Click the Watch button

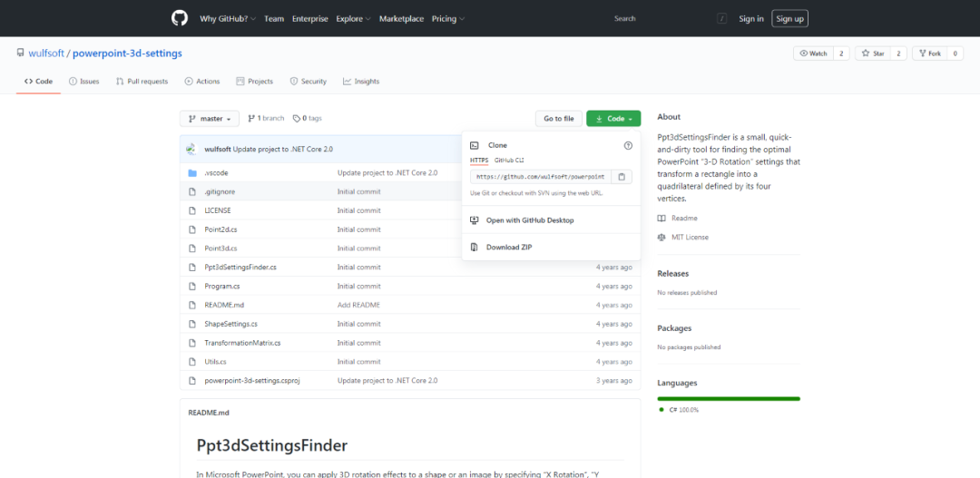[813, 54]
